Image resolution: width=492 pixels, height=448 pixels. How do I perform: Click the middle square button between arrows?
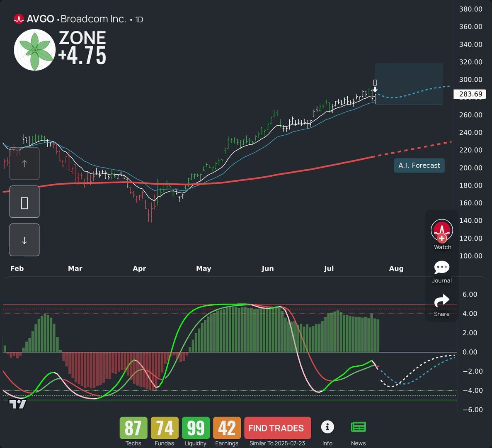(24, 202)
